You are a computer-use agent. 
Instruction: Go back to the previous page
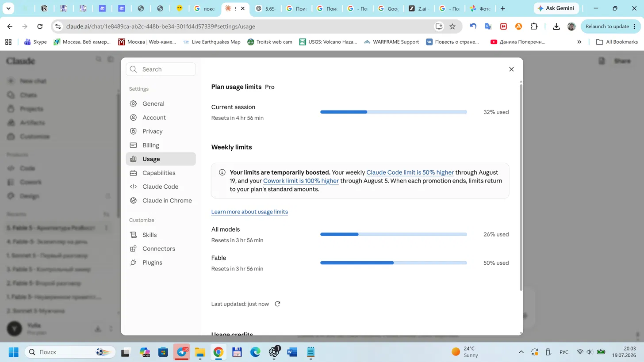[10, 27]
